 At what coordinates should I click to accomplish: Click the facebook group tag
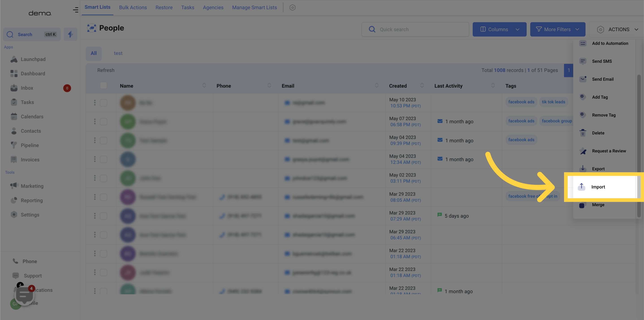pyautogui.click(x=556, y=121)
